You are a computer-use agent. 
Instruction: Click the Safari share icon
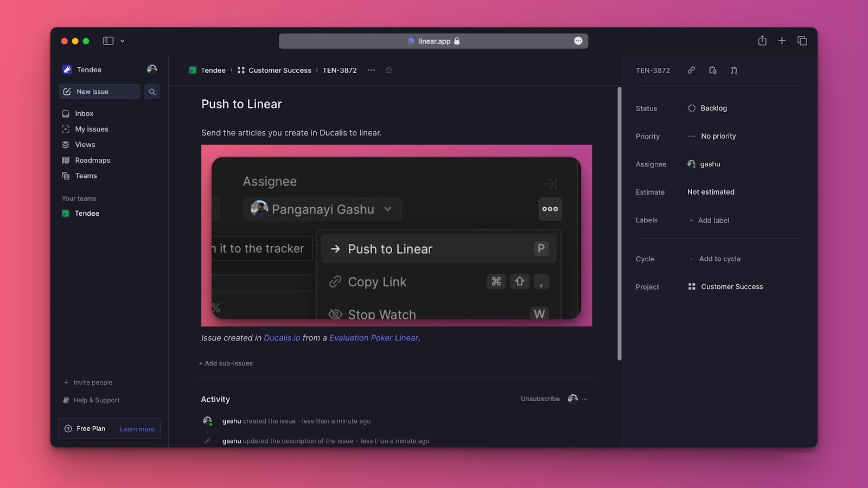tap(762, 41)
